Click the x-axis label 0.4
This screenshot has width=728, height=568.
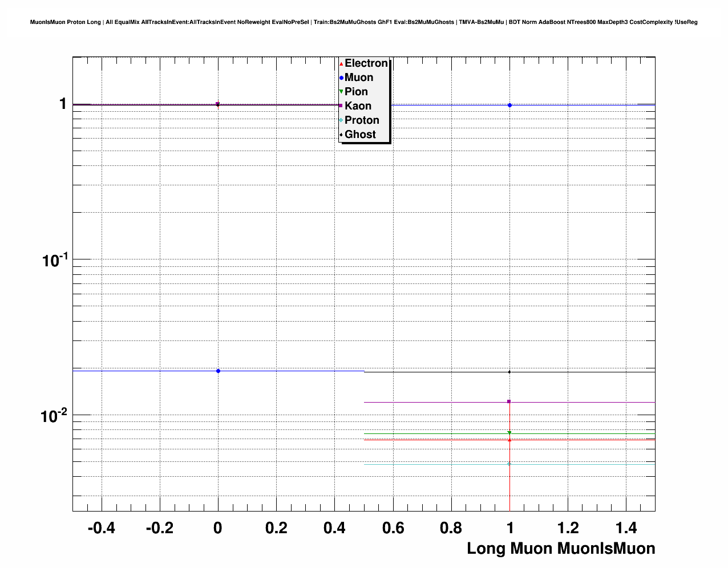point(334,528)
